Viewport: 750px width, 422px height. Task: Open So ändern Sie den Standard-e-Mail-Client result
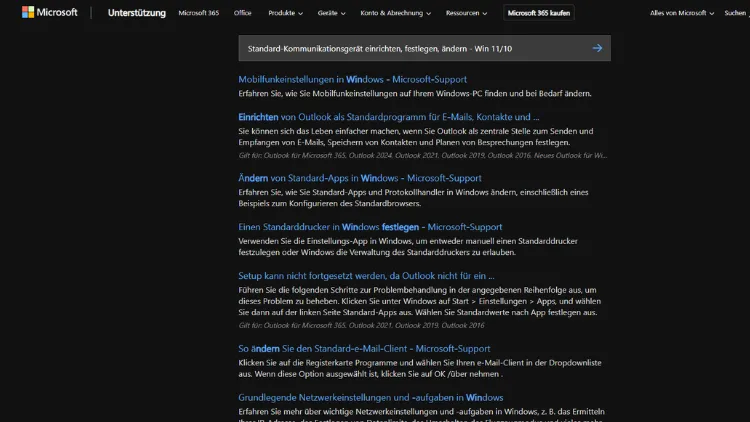click(x=364, y=348)
